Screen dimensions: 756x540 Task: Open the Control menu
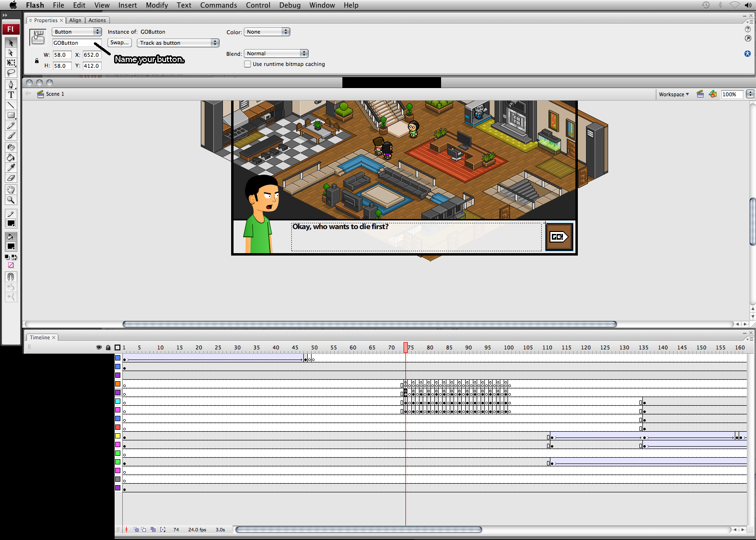[x=258, y=5]
